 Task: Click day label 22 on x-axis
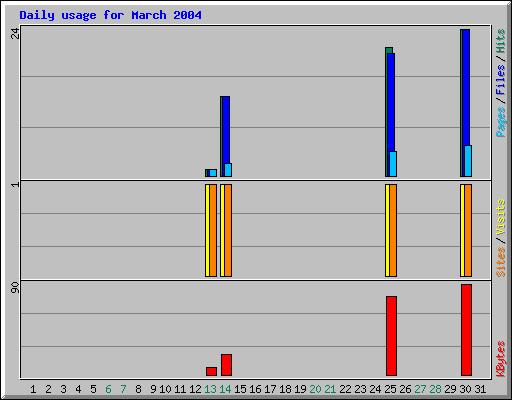pos(345,389)
